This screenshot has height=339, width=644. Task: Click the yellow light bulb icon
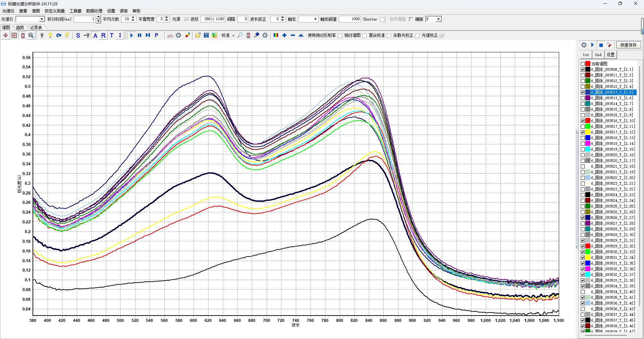(50, 36)
